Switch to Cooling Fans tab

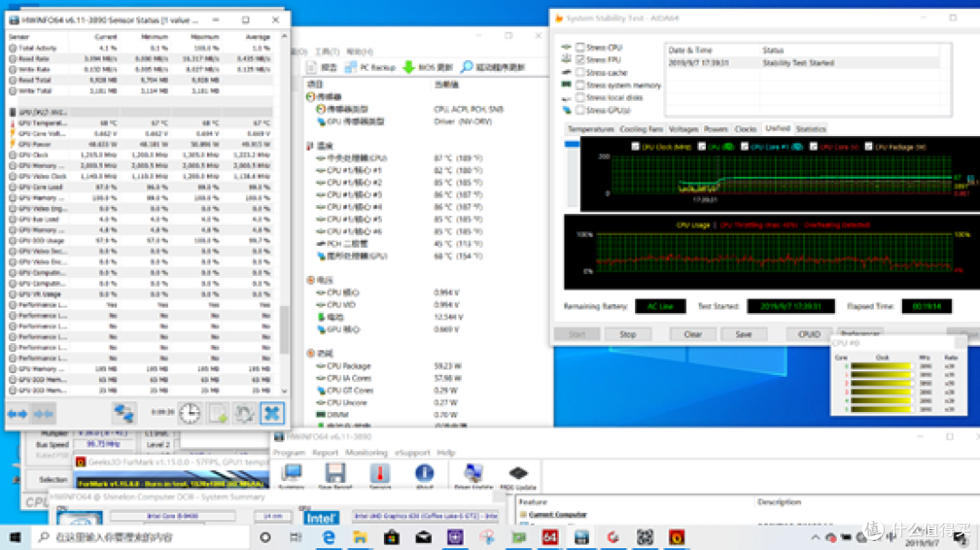tap(642, 129)
